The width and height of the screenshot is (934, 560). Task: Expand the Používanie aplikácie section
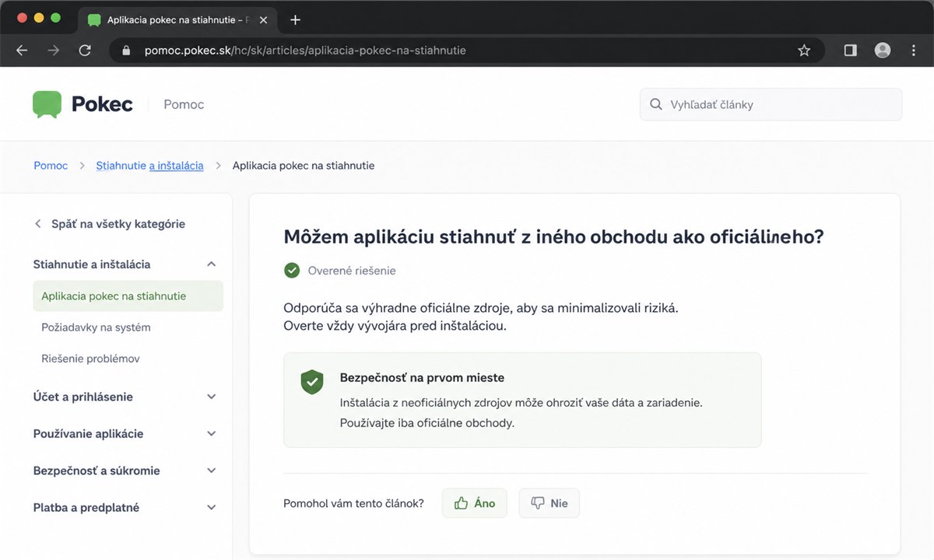pos(211,434)
